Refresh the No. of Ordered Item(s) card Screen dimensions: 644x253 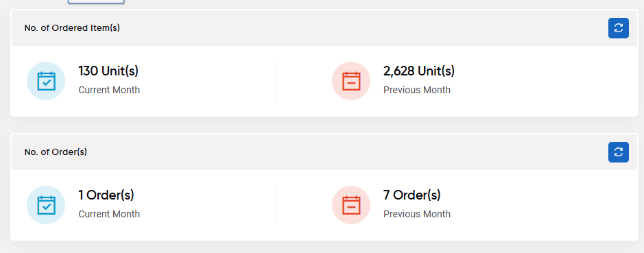pos(618,28)
